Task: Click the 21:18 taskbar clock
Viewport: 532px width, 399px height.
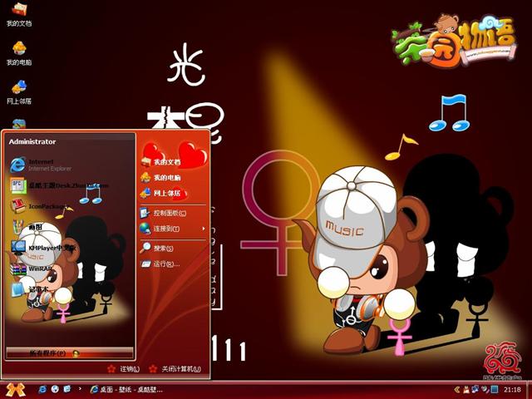Action: tap(512, 390)
